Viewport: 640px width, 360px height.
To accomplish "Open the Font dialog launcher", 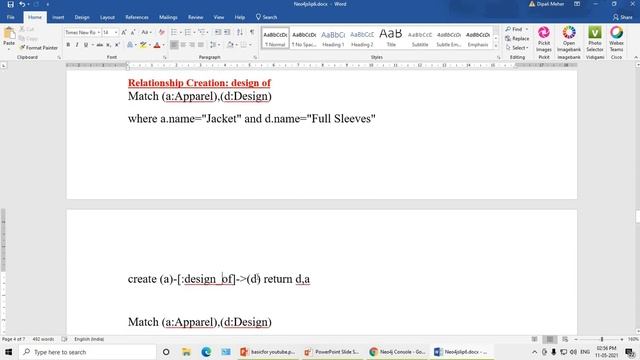I will pyautogui.click(x=164, y=58).
